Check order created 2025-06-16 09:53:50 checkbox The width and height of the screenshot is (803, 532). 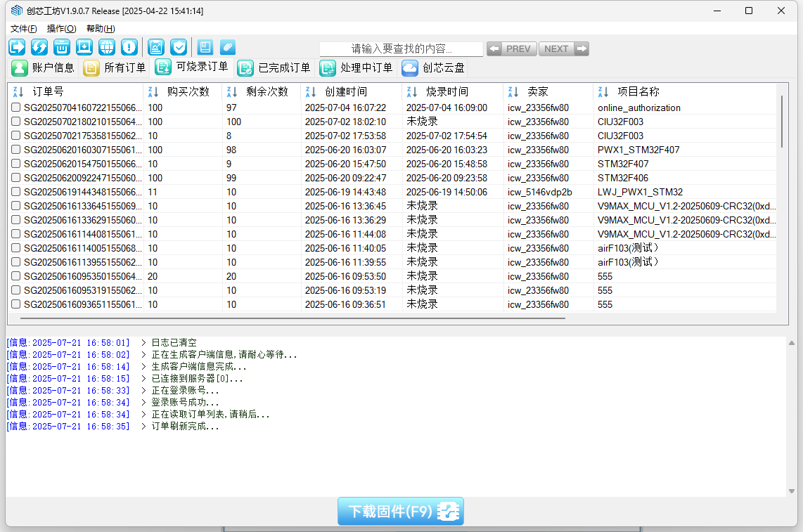pyautogui.click(x=16, y=276)
